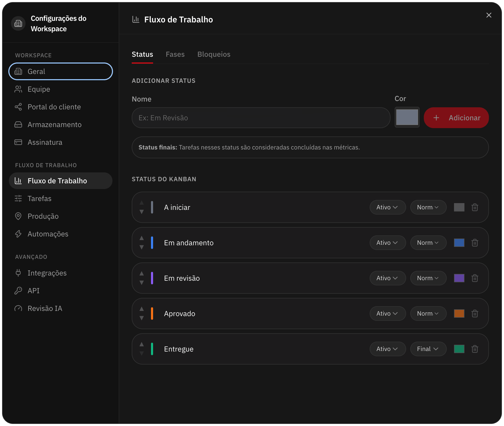Image resolution: width=504 pixels, height=426 pixels.
Task: Open Revisão IA settings
Action: pyautogui.click(x=60, y=308)
